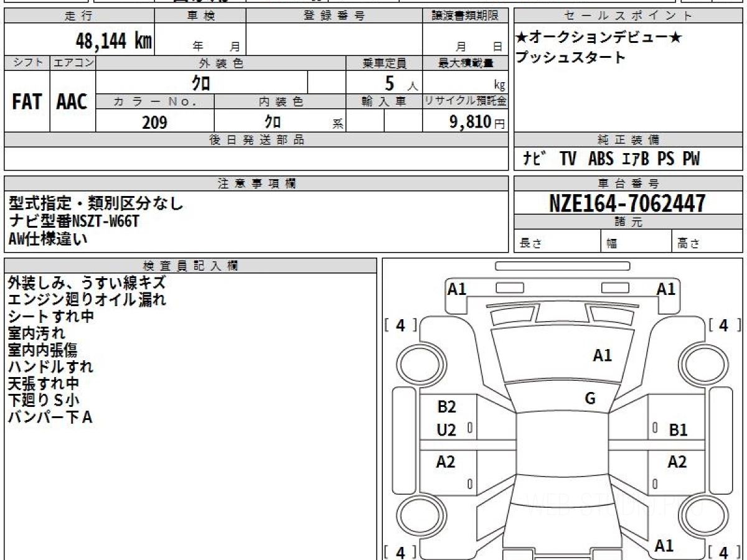Click the 車検 header cell
This screenshot has height=560, width=747.
200,16
